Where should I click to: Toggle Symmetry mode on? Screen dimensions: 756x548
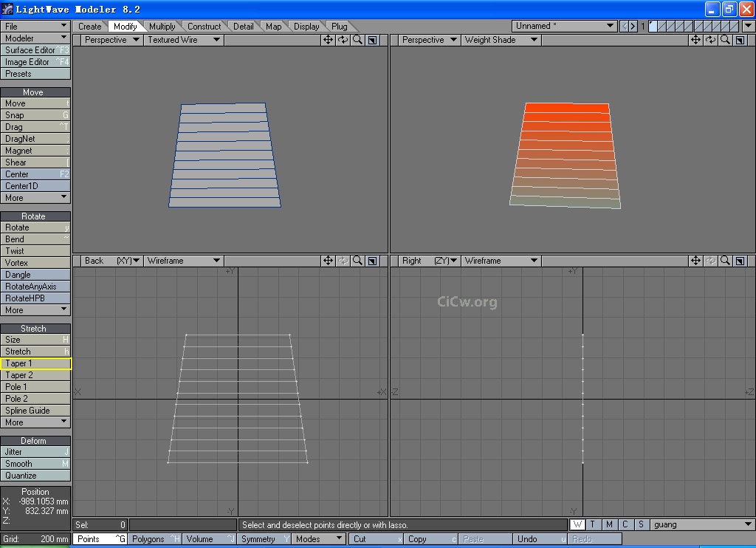click(x=264, y=539)
